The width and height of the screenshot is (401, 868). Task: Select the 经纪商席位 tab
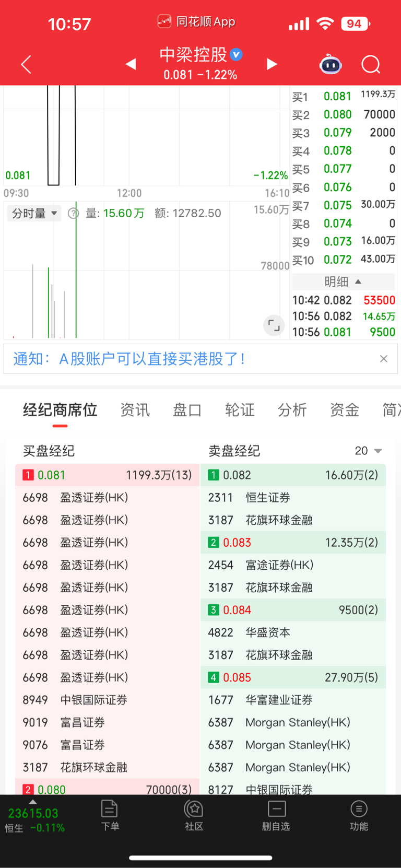(x=60, y=410)
